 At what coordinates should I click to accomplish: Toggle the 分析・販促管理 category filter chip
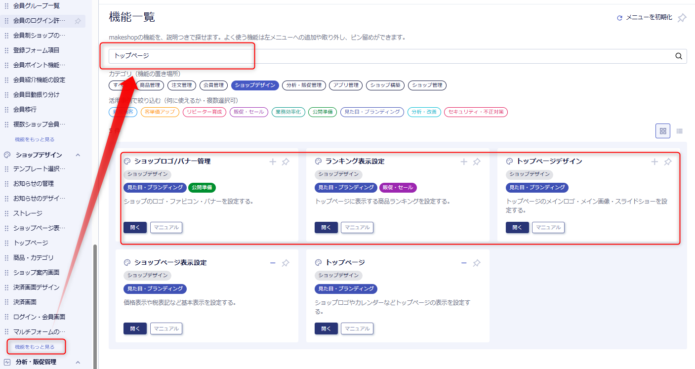click(304, 85)
